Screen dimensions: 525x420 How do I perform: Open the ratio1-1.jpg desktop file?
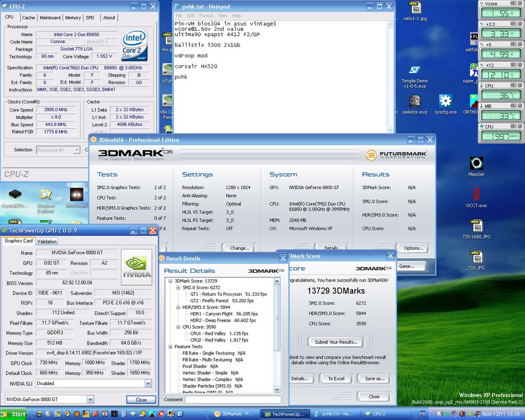(414, 8)
